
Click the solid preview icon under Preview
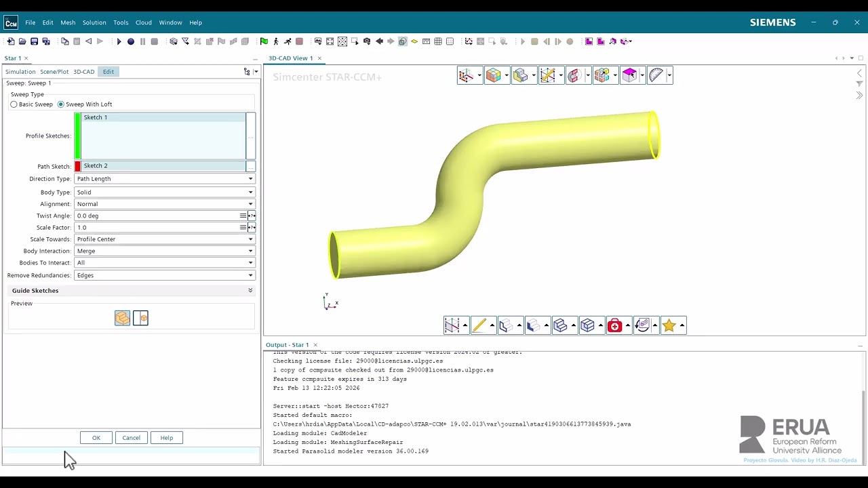(122, 318)
